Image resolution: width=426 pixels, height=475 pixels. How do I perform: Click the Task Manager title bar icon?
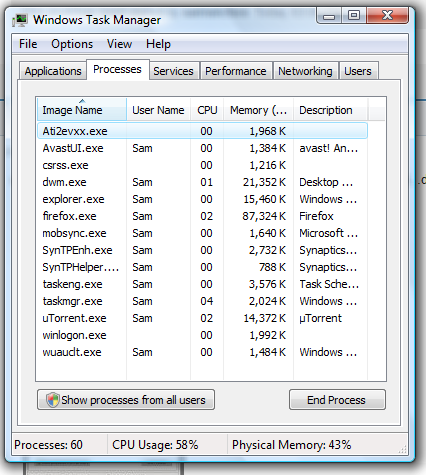click(x=20, y=20)
